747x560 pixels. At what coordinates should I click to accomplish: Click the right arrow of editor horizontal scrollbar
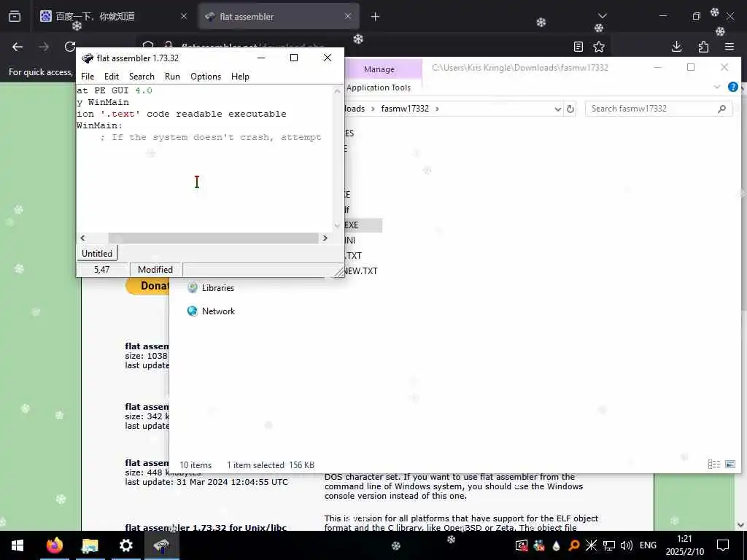pos(325,238)
